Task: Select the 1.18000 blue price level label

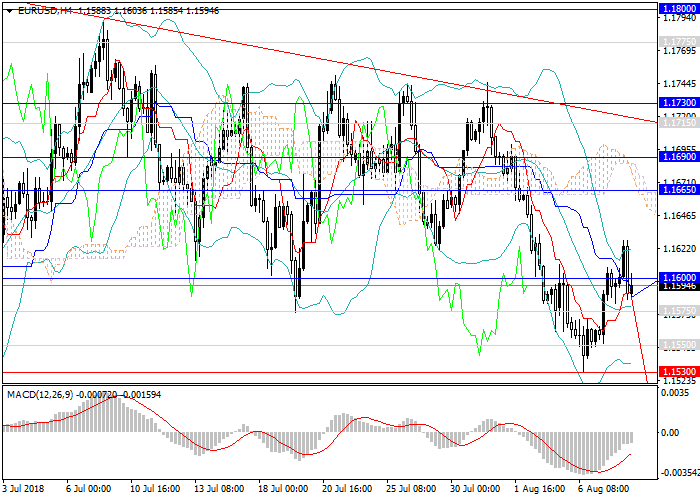Action: [679, 8]
